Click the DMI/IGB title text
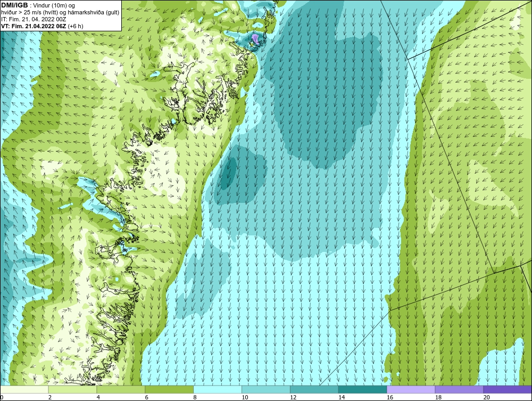 14,5
